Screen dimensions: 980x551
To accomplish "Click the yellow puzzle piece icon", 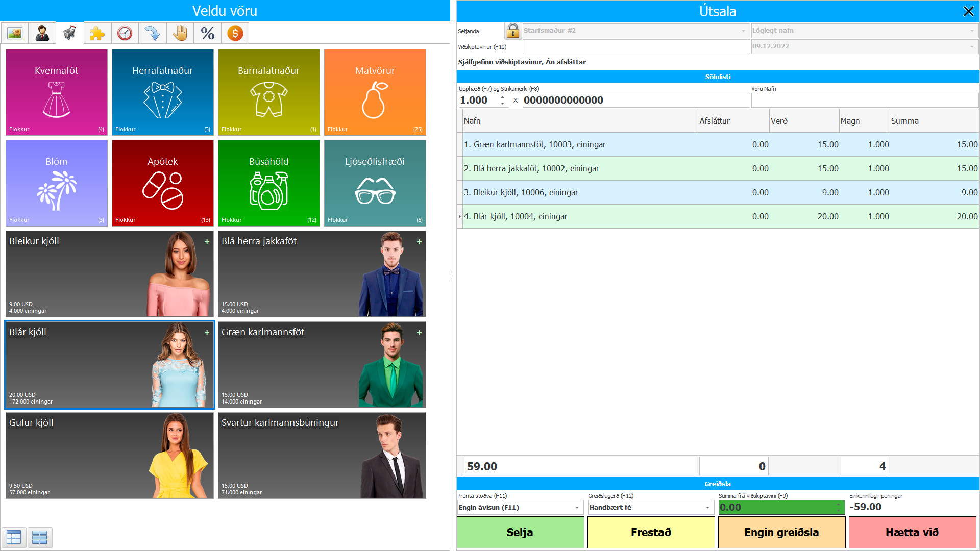I will (97, 34).
